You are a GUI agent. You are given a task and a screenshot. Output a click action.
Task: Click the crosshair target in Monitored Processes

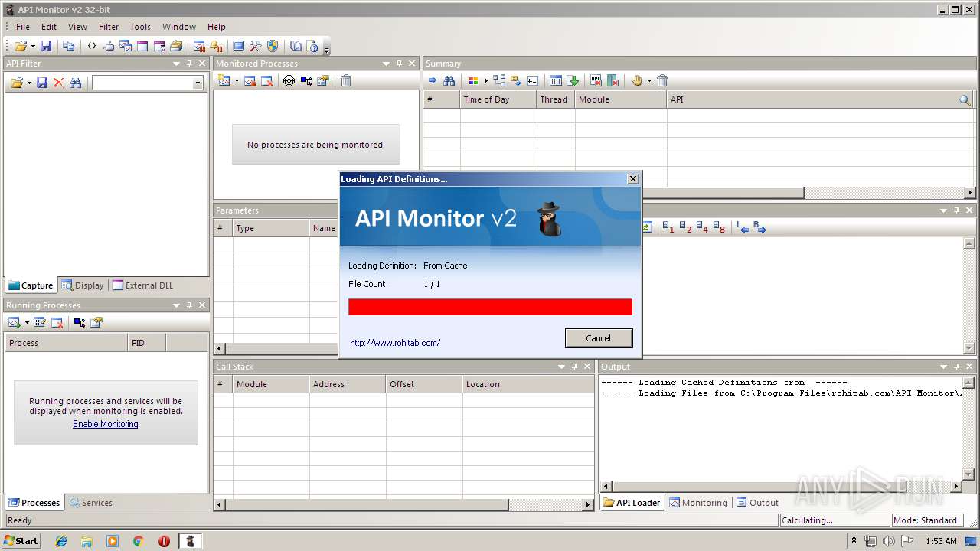tap(289, 80)
